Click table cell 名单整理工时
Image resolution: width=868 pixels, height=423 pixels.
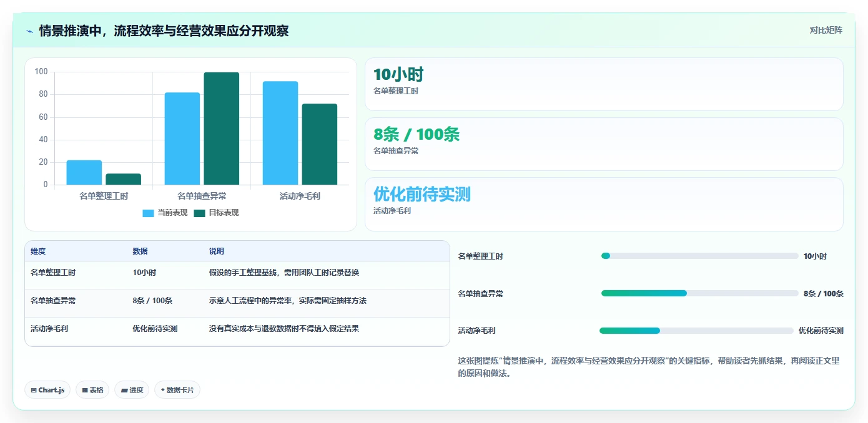point(53,273)
